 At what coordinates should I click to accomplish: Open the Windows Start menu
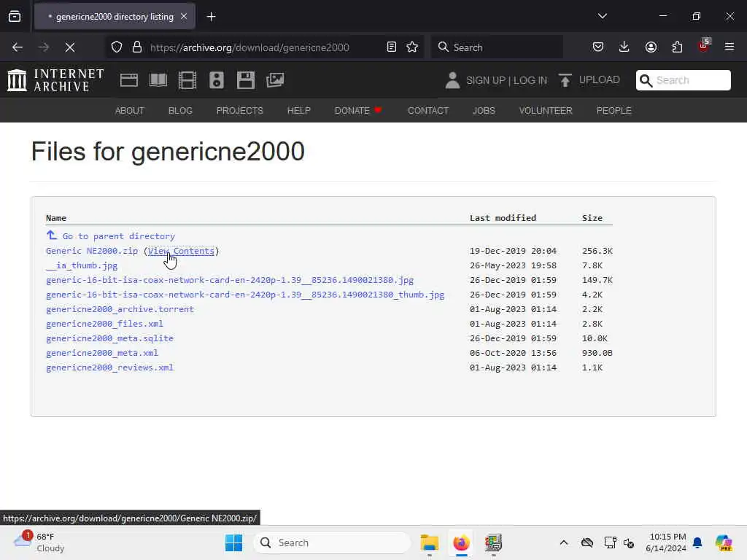click(x=233, y=542)
